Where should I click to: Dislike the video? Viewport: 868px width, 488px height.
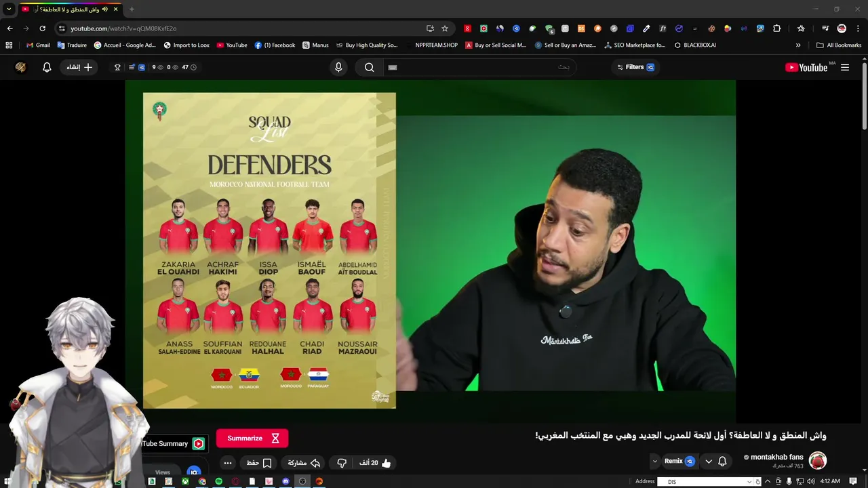point(342,463)
